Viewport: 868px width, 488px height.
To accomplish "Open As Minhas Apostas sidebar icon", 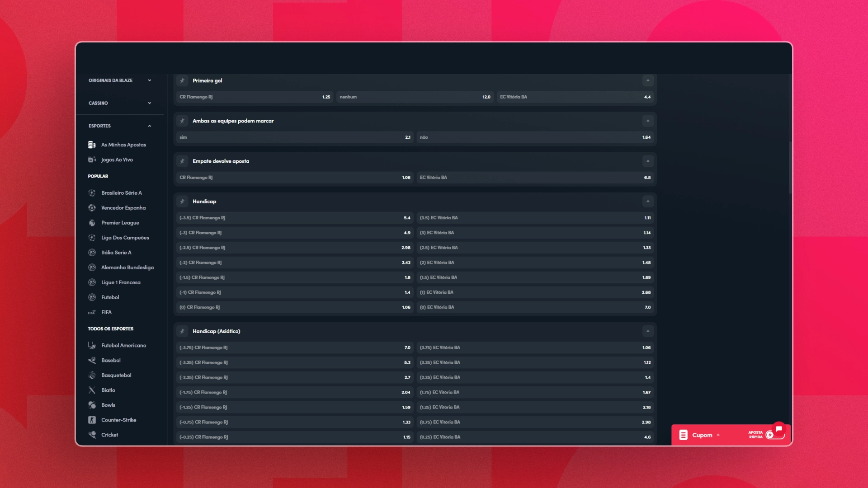I will point(92,145).
